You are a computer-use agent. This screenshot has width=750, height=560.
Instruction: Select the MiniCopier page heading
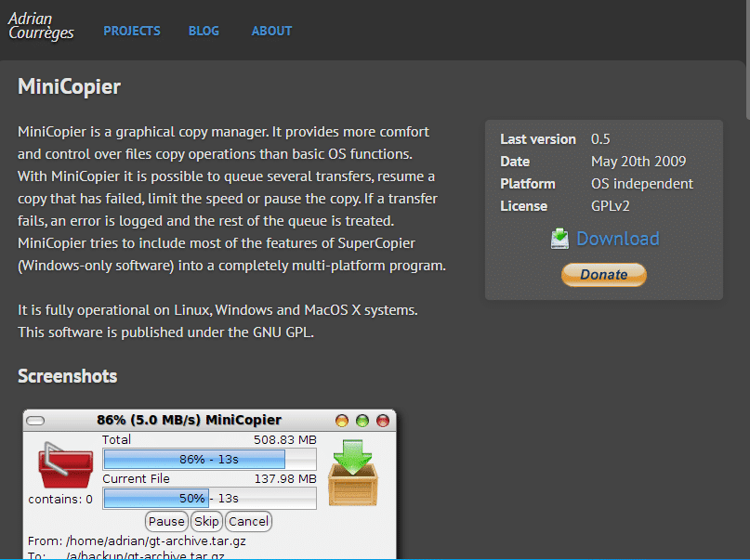(70, 87)
